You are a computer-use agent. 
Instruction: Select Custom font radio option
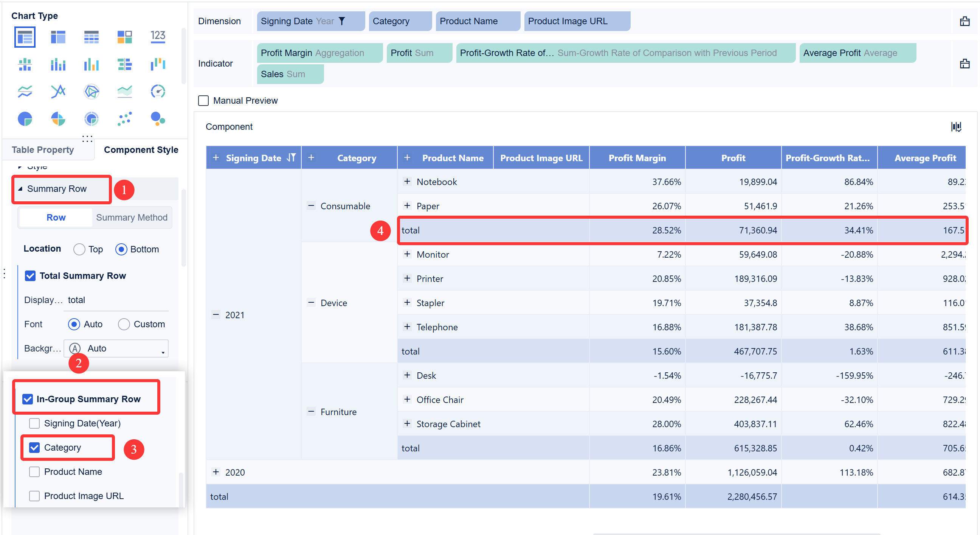click(x=124, y=324)
